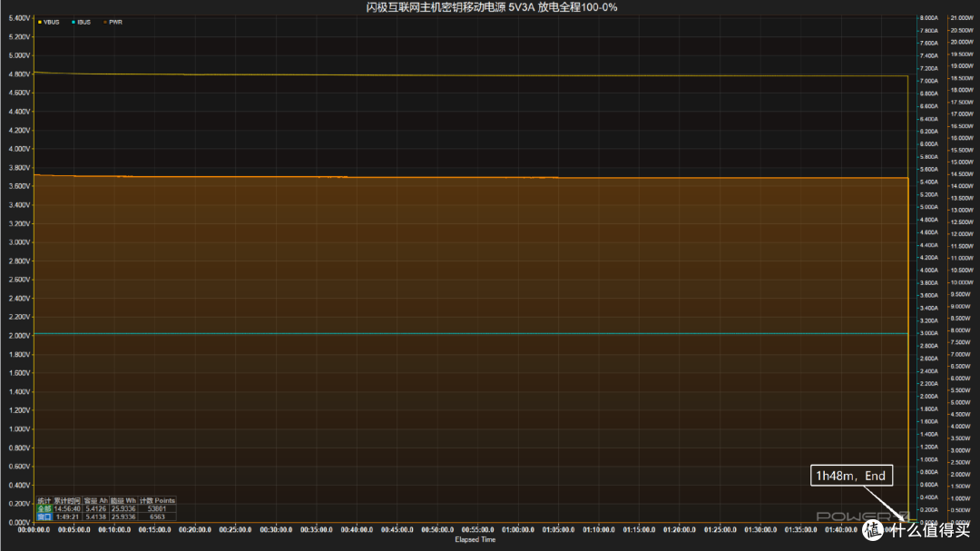Click the 计数 Points column header

coord(157,501)
